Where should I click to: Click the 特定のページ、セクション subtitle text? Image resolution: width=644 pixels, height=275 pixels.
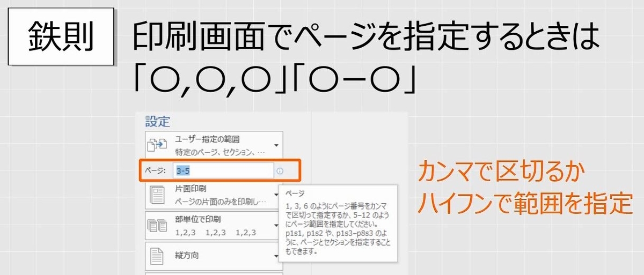pos(219,152)
